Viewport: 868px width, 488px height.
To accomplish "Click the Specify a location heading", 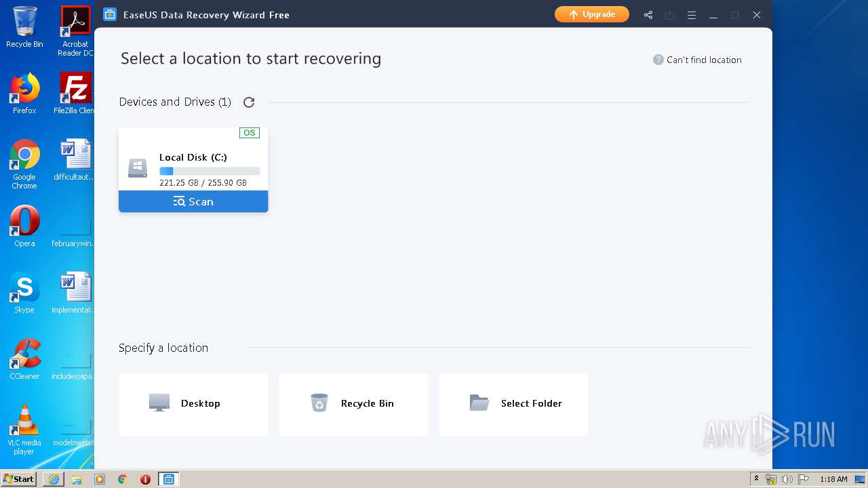I will click(x=163, y=348).
